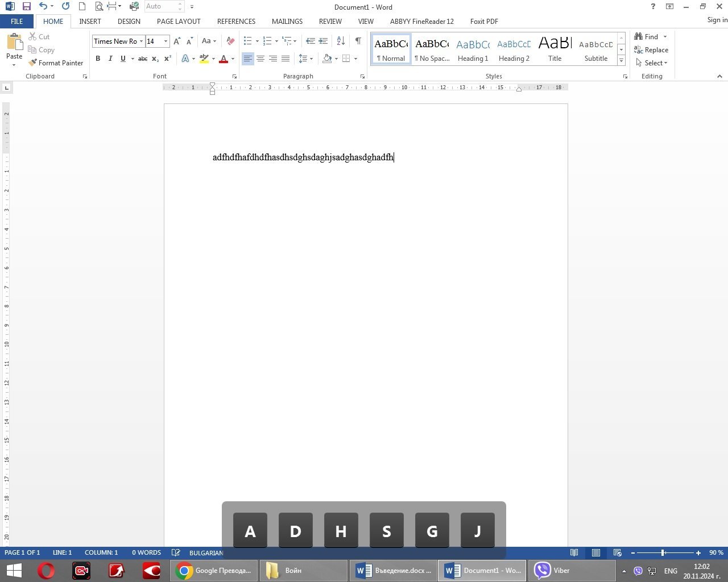Image resolution: width=728 pixels, height=582 pixels.
Task: Shrink font size with the smaller A icon
Action: click(x=189, y=41)
